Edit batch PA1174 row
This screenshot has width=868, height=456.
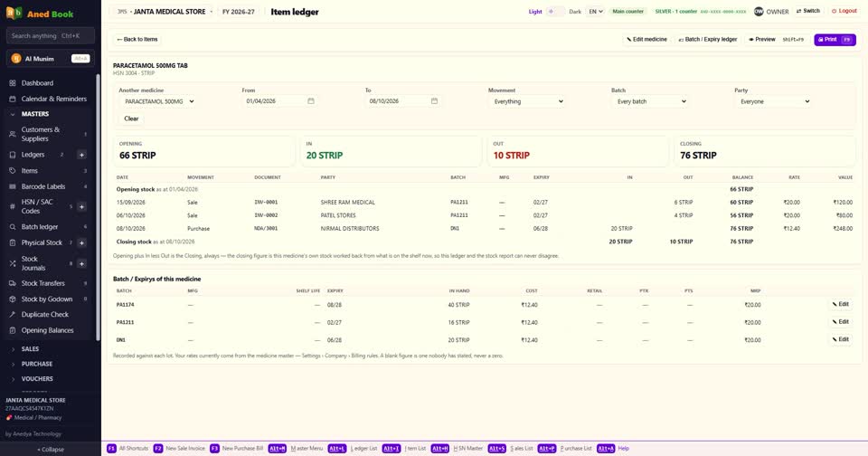tap(840, 304)
